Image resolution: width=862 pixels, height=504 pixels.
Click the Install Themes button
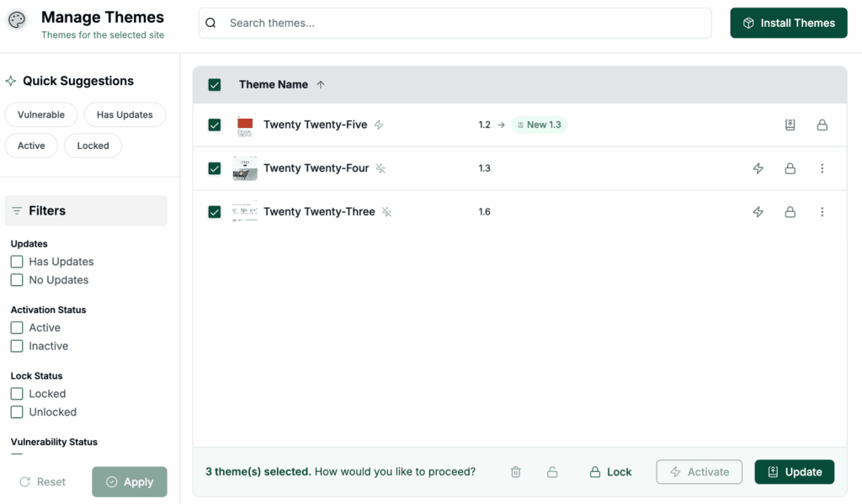(x=788, y=23)
